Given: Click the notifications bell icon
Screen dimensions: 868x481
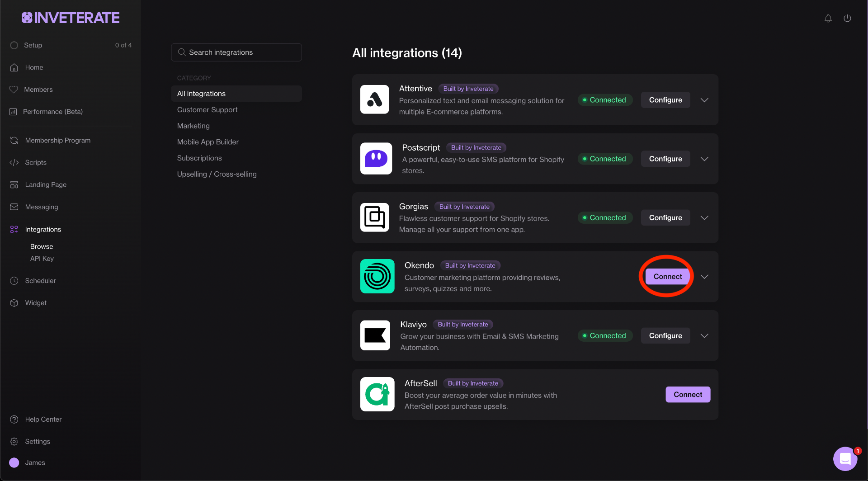Looking at the screenshot, I should click(828, 19).
